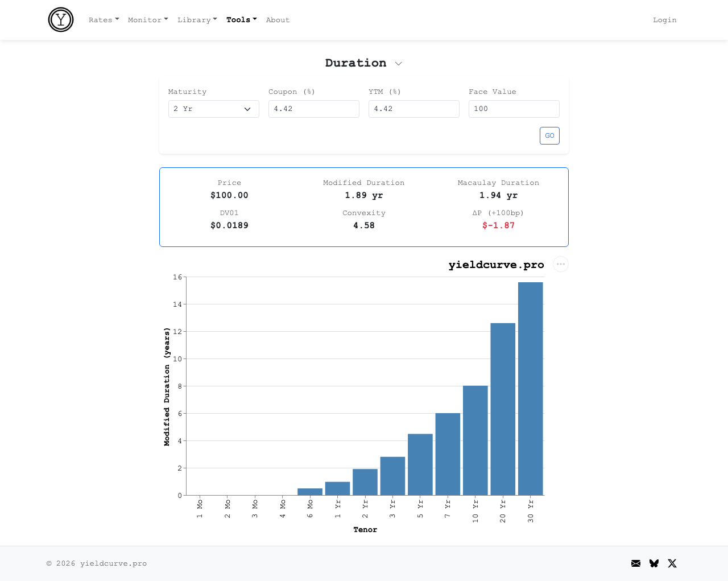The height and width of the screenshot is (581, 728).
Task: Open the Maturity dropdown showing 2 Yr
Action: point(213,109)
